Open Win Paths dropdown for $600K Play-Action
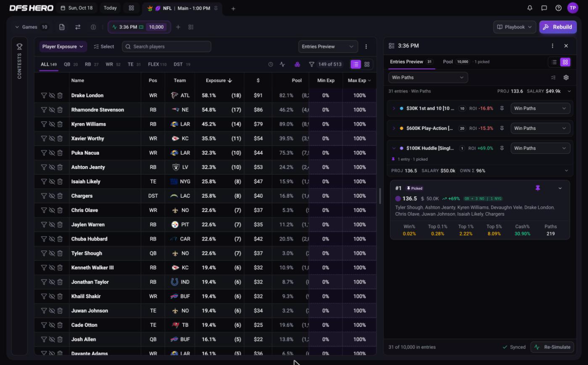The image size is (588, 365). point(540,128)
